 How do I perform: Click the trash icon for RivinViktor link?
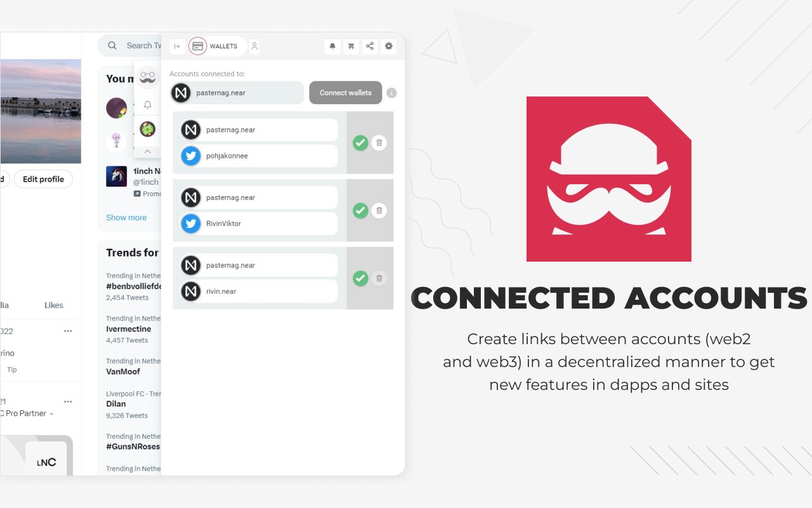click(x=379, y=211)
